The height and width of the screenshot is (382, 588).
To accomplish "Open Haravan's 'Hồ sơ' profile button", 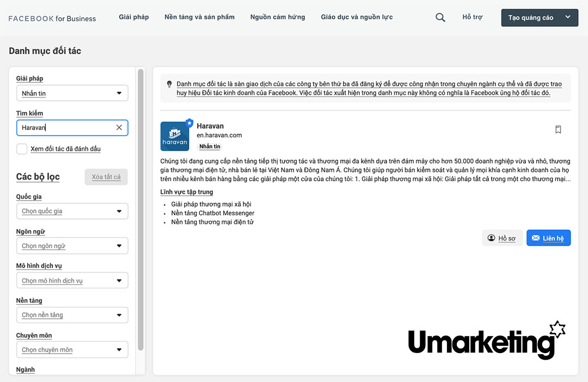I will pos(502,238).
